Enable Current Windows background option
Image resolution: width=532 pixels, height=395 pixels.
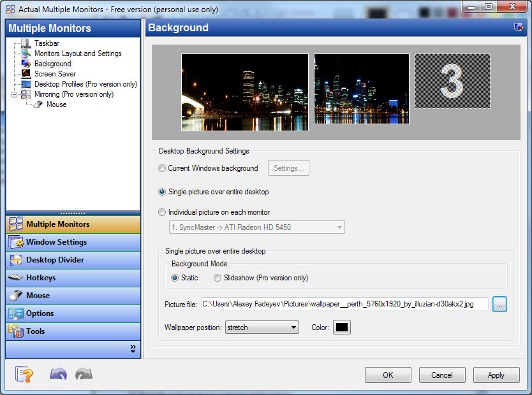coord(161,168)
